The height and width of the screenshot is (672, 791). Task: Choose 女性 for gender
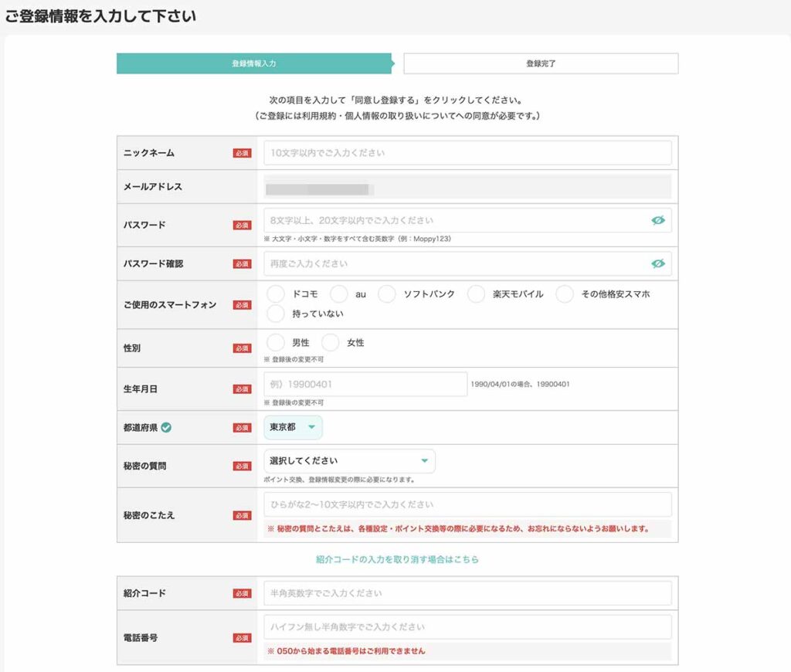tap(331, 342)
